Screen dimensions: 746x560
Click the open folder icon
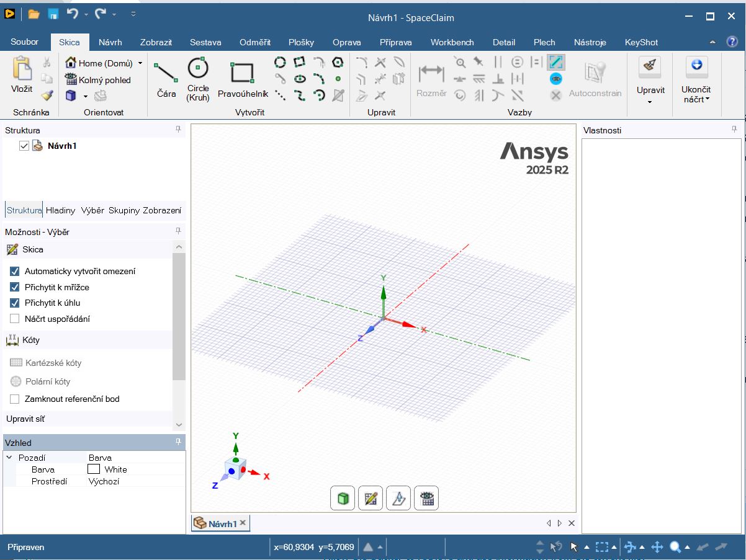click(x=34, y=14)
